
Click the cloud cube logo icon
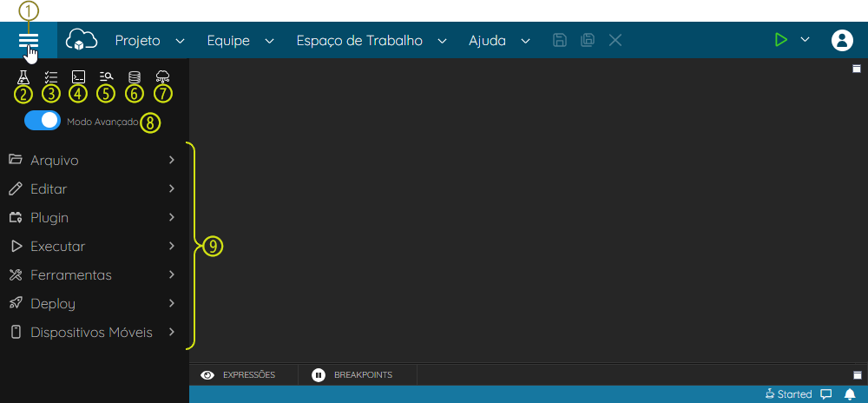[x=82, y=40]
